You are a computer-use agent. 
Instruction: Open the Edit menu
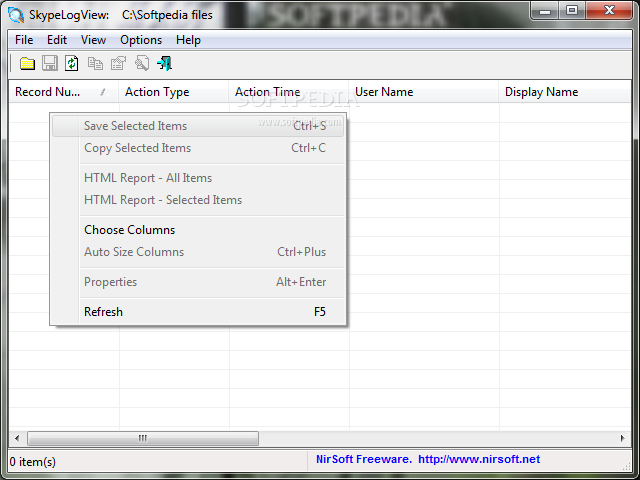(57, 40)
